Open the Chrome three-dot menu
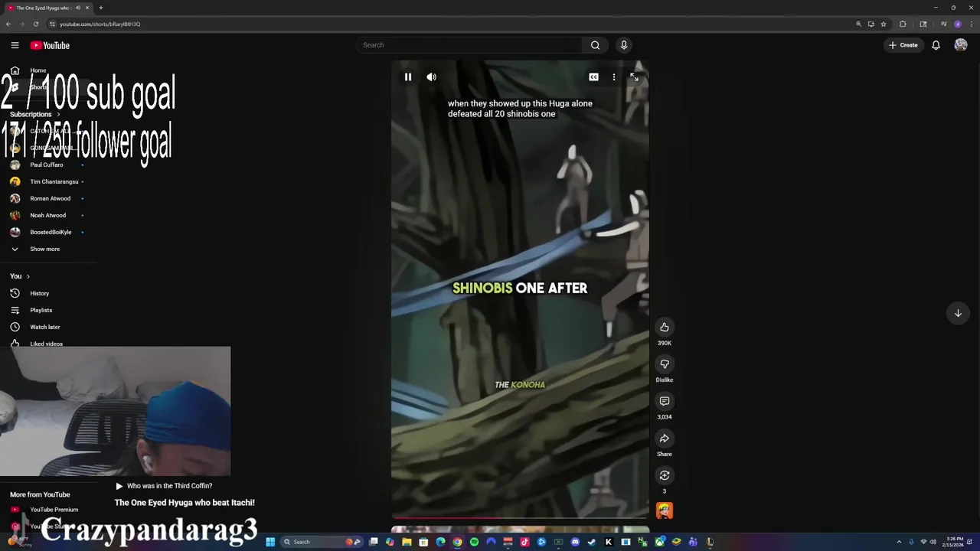 972,24
